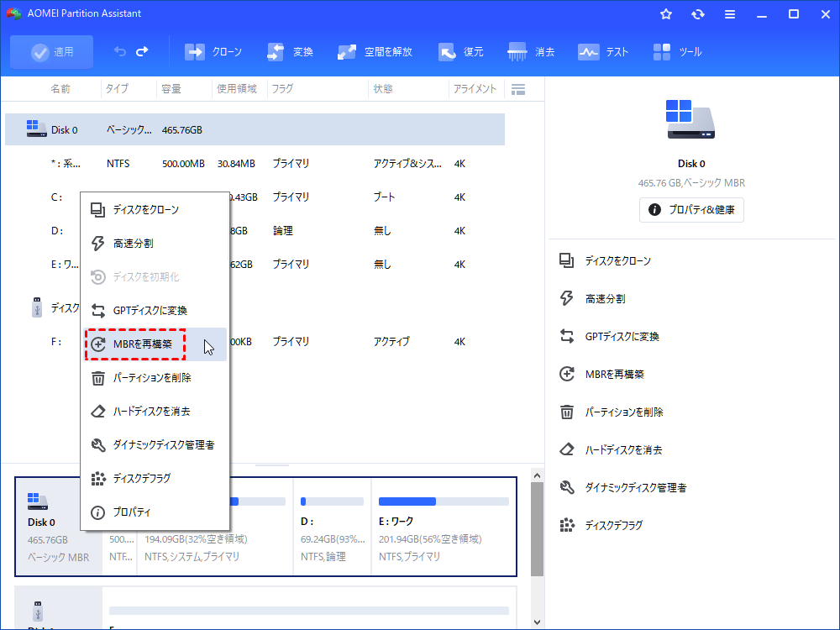Click the USB disk icon in the list
Viewport: 840px width, 630px height.
point(36,307)
